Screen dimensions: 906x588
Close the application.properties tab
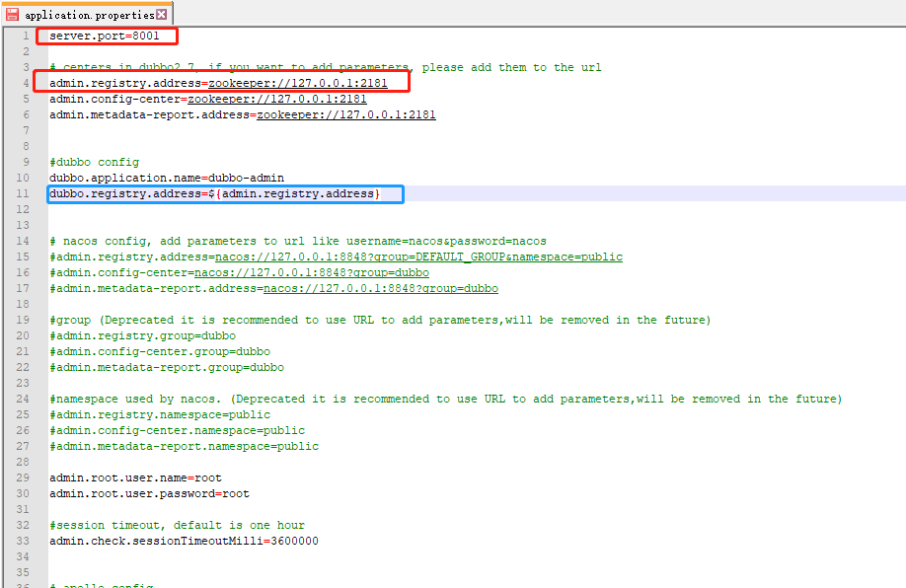[x=163, y=14]
